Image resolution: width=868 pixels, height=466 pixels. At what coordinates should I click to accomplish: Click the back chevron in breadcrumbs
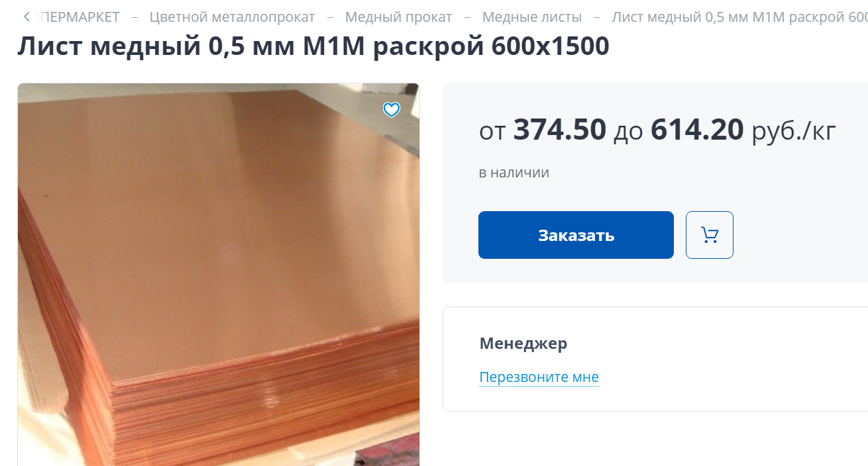(27, 17)
